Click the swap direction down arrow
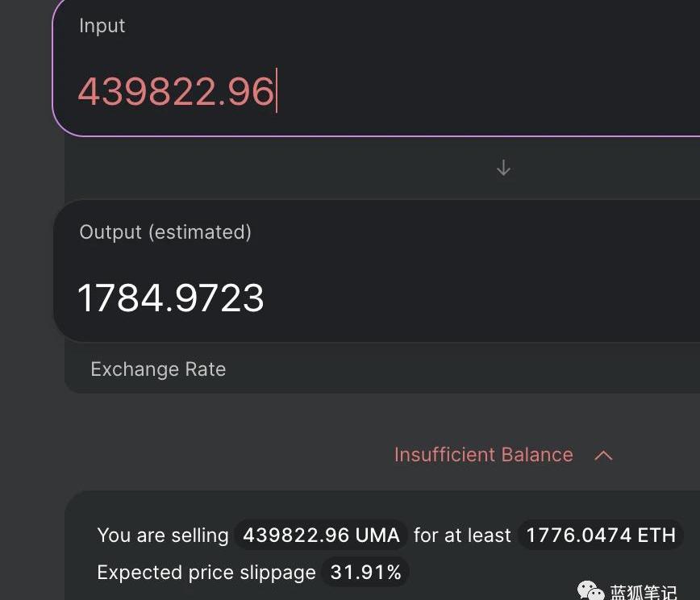 pyautogui.click(x=503, y=168)
